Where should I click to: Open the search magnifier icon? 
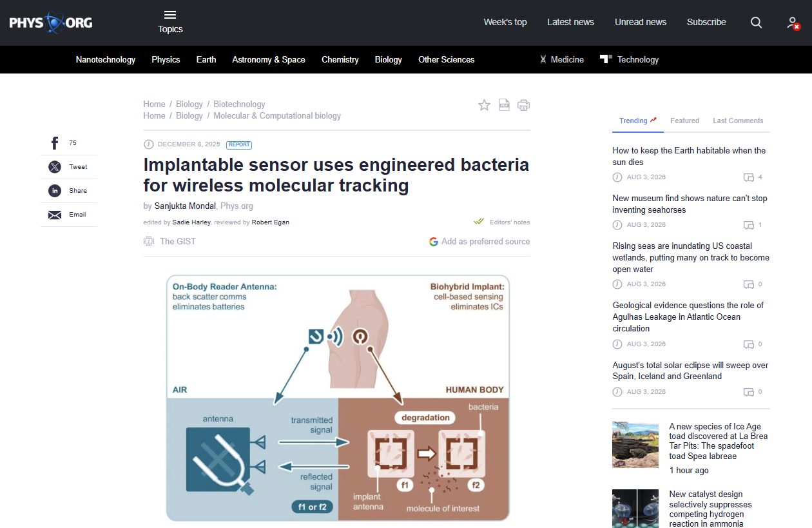point(756,23)
